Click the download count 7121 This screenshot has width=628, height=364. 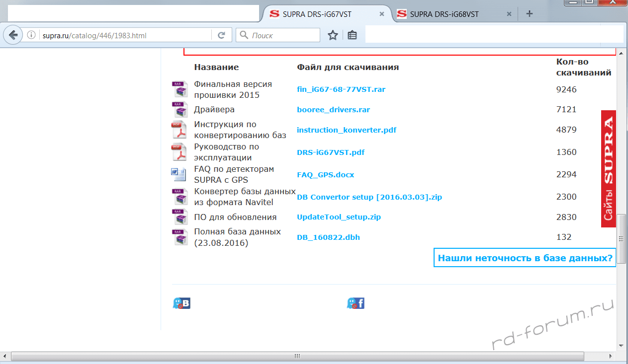566,110
